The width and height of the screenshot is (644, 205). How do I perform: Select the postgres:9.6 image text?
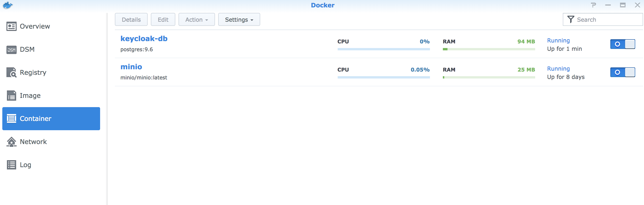point(137,50)
